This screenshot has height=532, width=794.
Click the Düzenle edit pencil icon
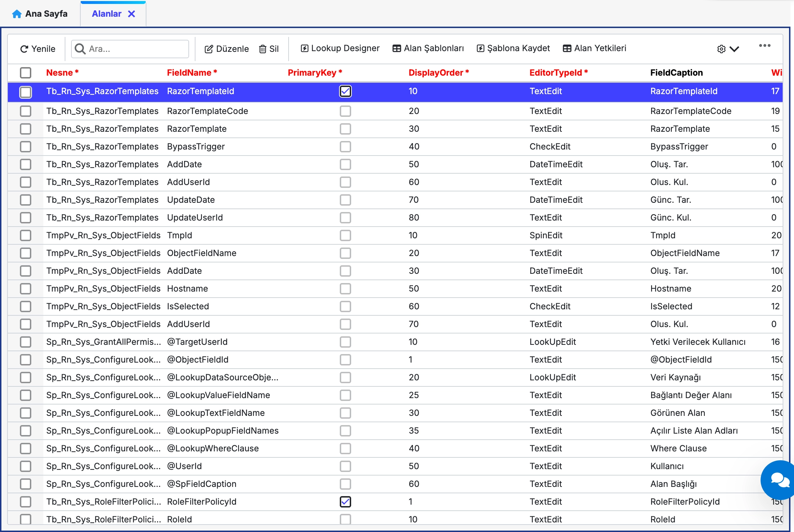pyautogui.click(x=209, y=49)
